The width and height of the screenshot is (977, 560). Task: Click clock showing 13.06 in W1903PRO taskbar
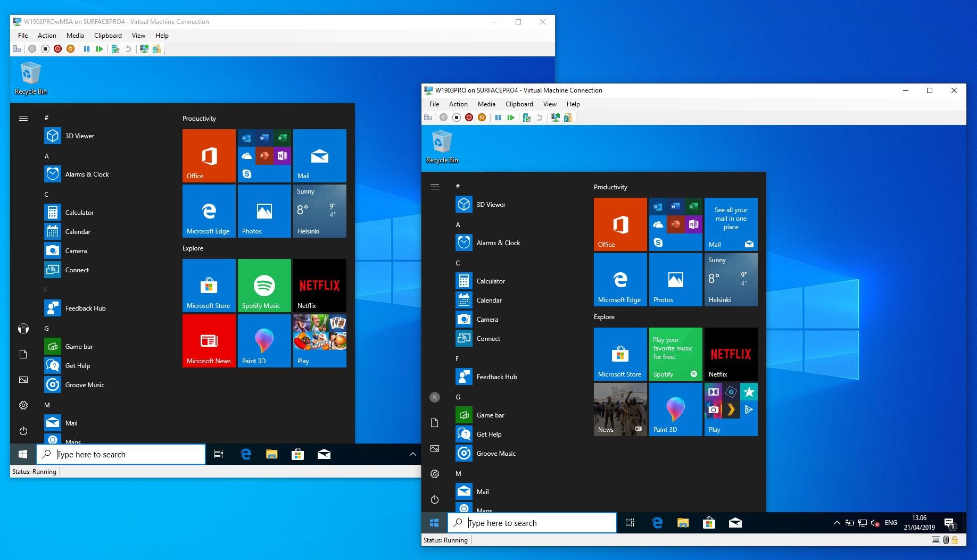pos(919,523)
